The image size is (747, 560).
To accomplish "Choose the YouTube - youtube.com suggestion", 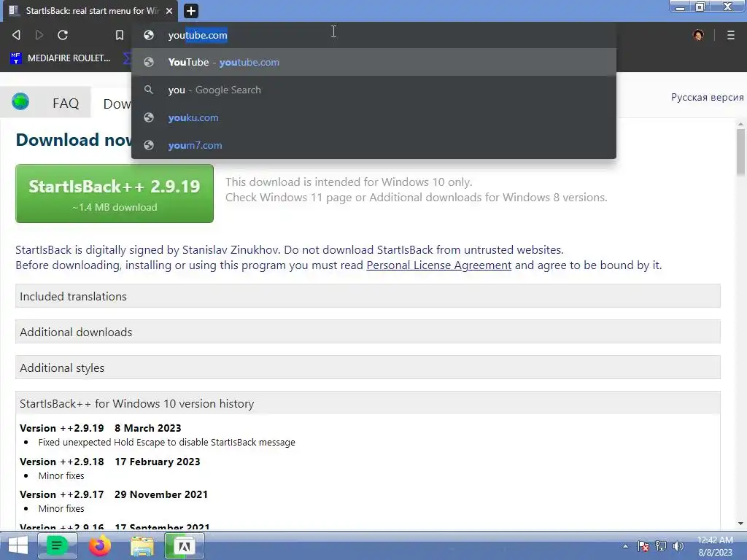I will (373, 62).
